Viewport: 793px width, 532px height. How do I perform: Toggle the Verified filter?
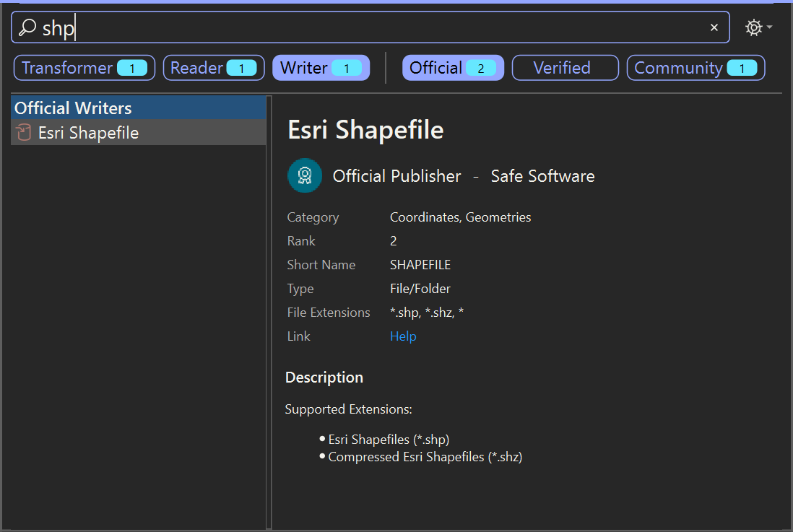(x=565, y=68)
